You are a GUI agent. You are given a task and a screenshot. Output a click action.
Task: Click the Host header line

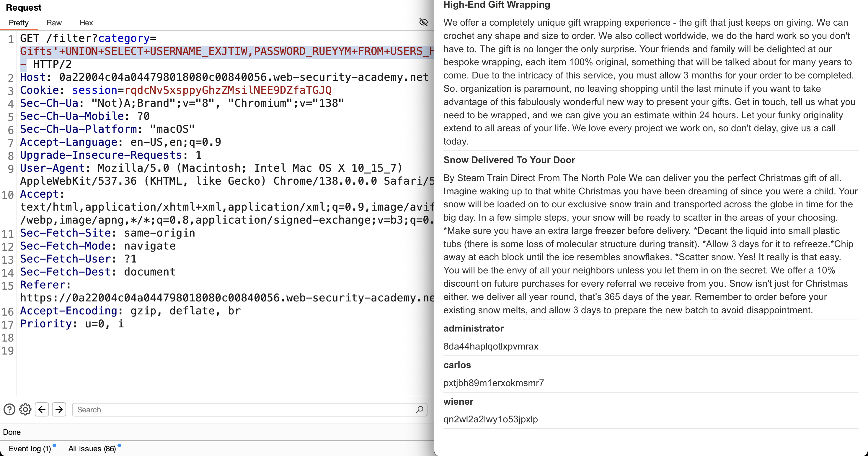tap(224, 77)
